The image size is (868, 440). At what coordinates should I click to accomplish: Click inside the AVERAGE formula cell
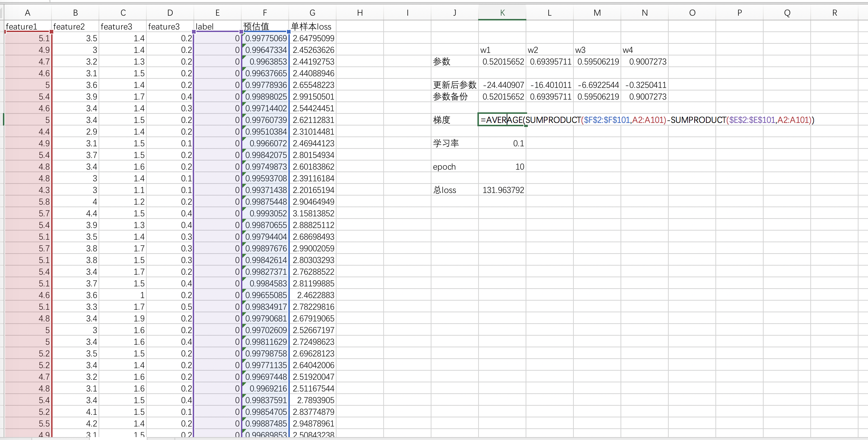502,120
